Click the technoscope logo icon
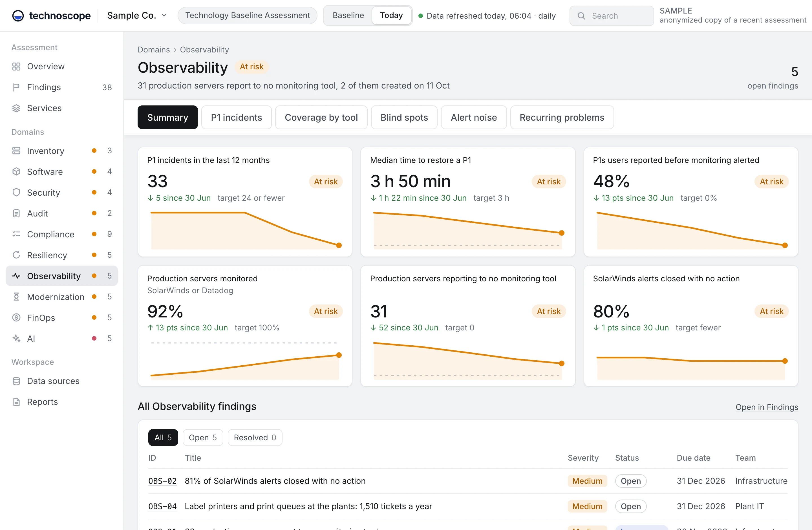This screenshot has width=812, height=530. point(18,16)
